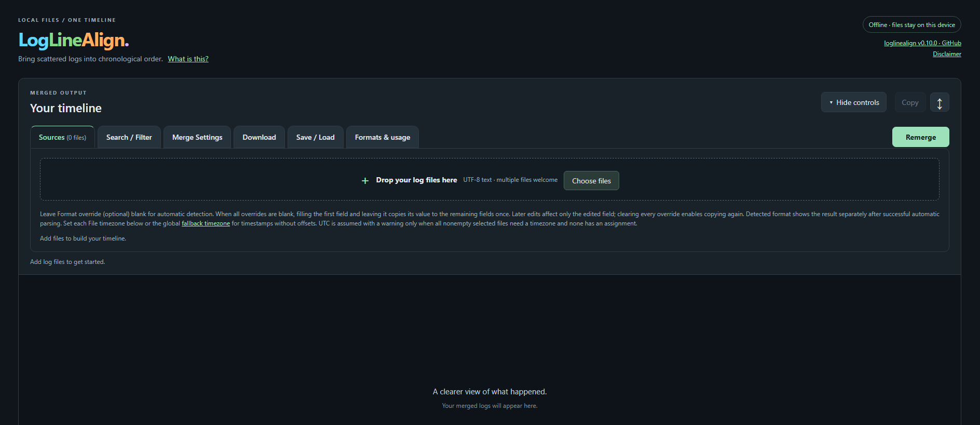This screenshot has height=425, width=980.
Task: Click 'Your merged logs will appear here.' text
Action: coord(489,406)
